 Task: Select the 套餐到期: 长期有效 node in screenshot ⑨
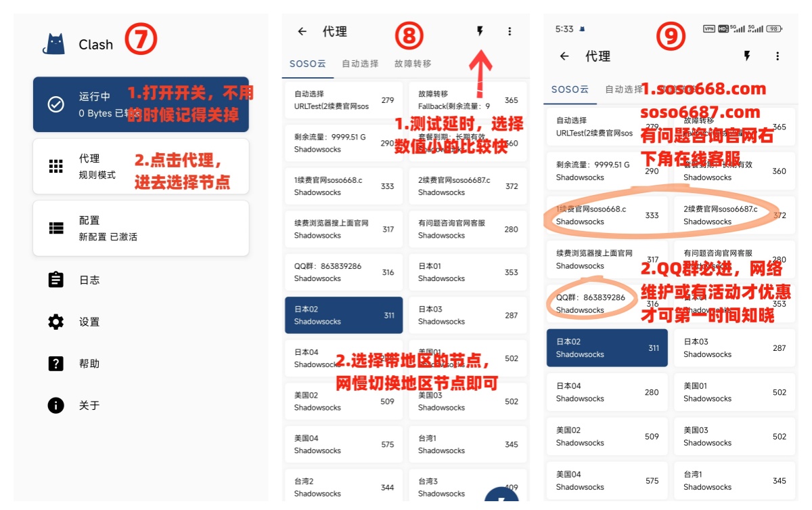pyautogui.click(x=734, y=171)
